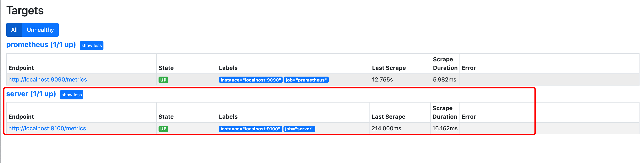This screenshot has height=163, width=644.
Task: Collapse prometheus group with show less
Action: pos(92,45)
